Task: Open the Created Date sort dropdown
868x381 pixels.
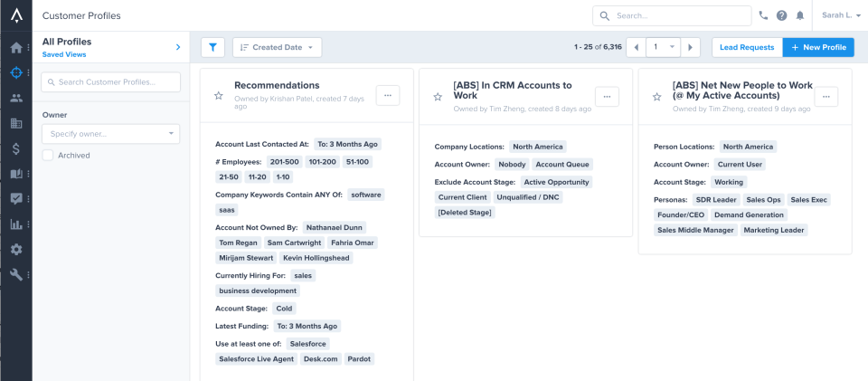Action: [x=278, y=48]
